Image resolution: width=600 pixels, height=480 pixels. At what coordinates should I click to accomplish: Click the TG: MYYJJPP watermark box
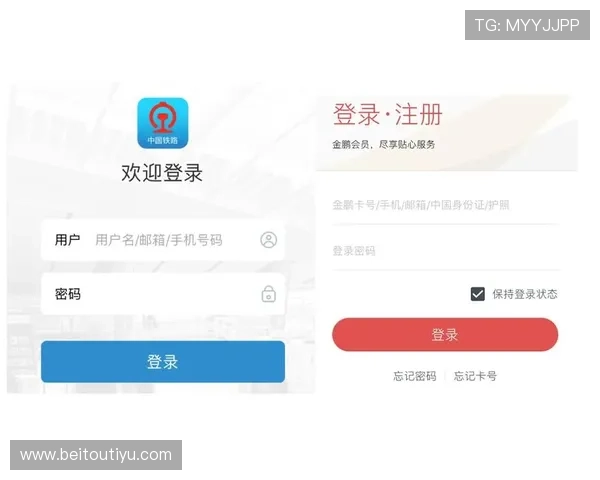527,25
